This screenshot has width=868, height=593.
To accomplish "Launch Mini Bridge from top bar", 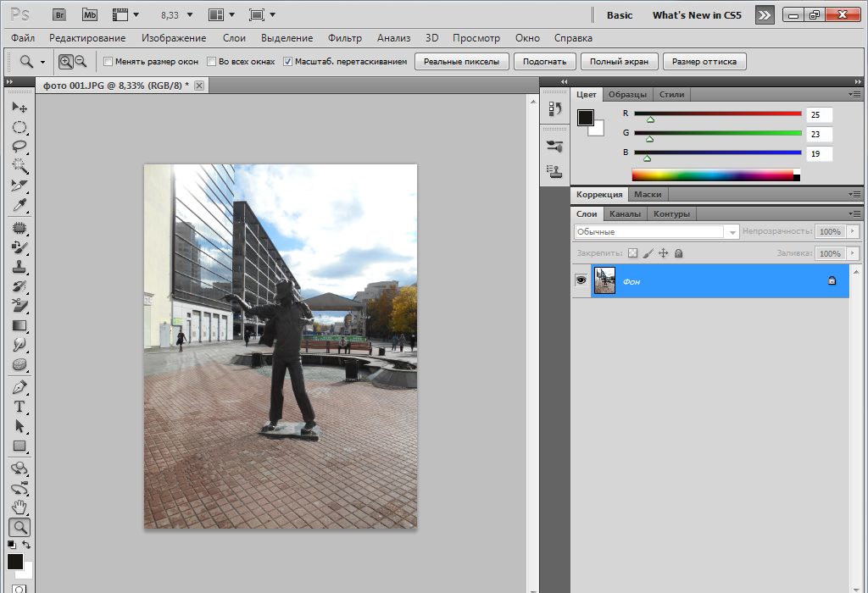I will click(x=90, y=15).
